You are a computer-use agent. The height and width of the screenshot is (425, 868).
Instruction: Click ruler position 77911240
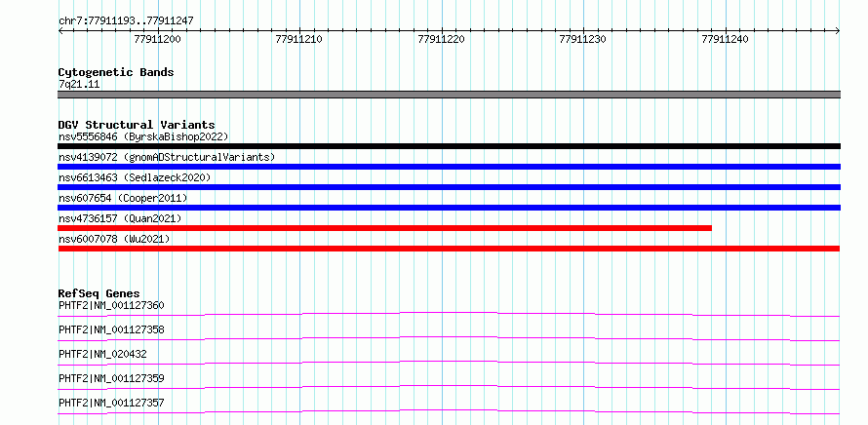(x=725, y=39)
